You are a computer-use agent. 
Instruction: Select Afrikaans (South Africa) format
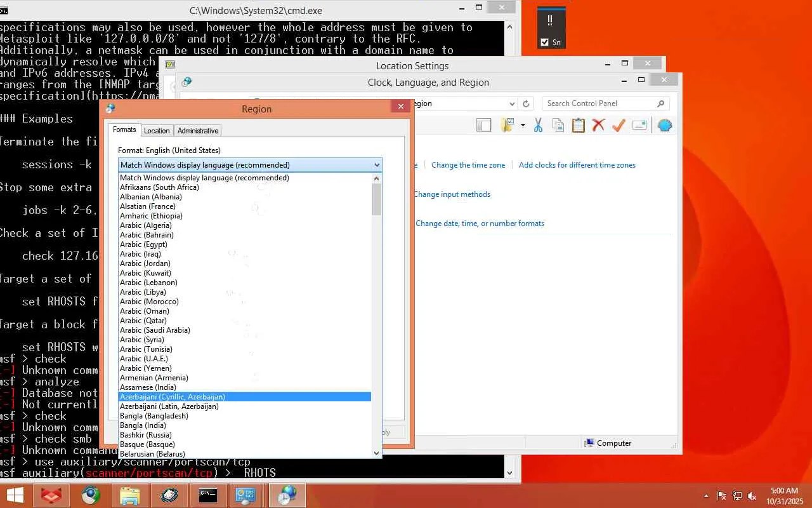(245, 187)
